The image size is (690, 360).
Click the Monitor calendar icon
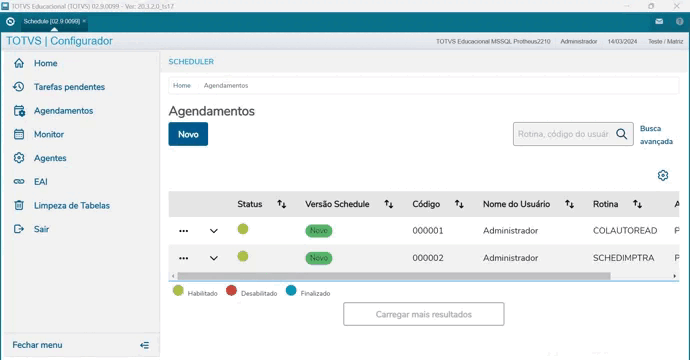point(19,135)
